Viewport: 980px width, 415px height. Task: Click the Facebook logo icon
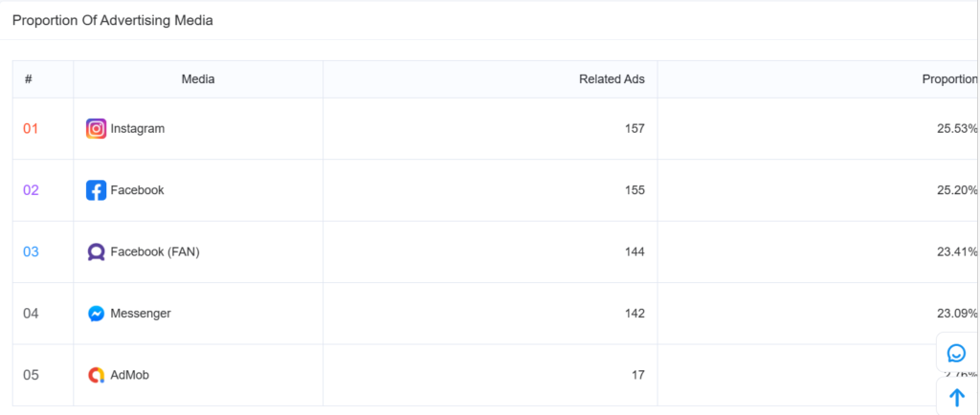(96, 190)
